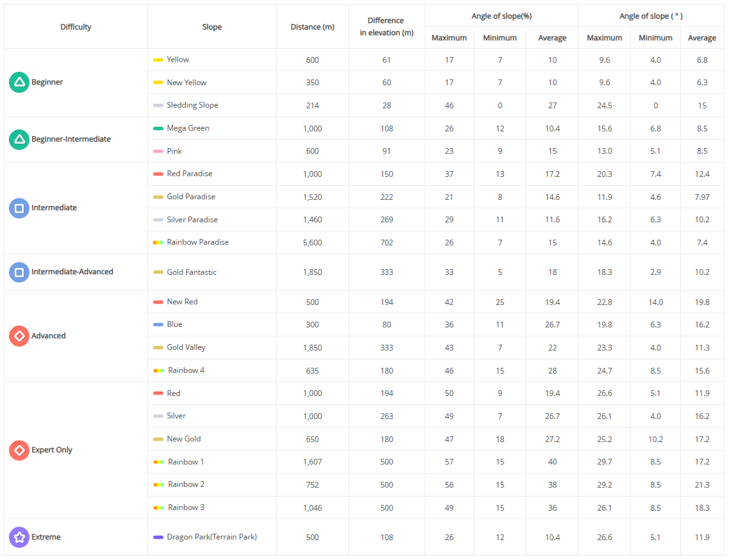
Task: Click the Distance (m) column header
Action: click(x=312, y=27)
